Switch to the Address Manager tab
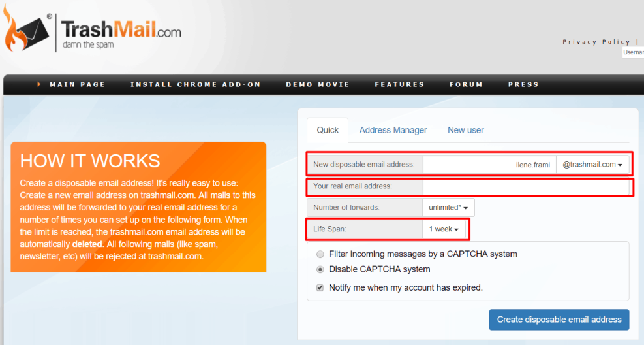 click(x=393, y=130)
